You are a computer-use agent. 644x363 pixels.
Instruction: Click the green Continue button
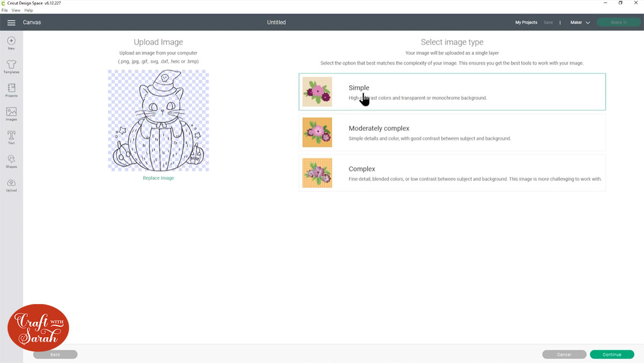[x=612, y=354]
